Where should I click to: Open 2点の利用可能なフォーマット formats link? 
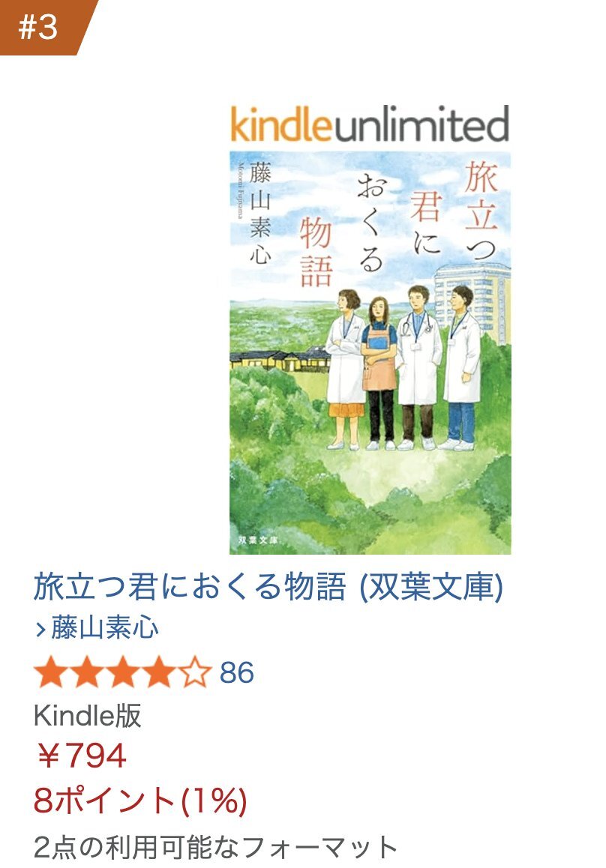215,847
